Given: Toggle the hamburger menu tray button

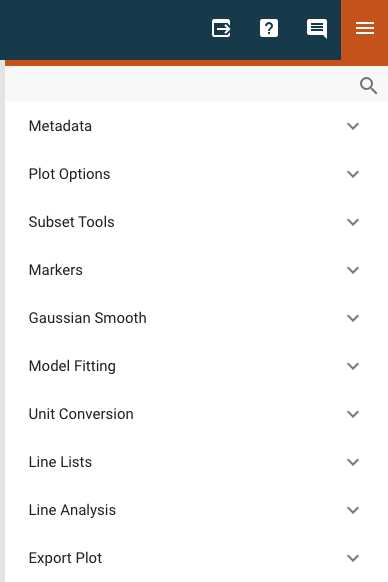Looking at the screenshot, I should 365,28.
